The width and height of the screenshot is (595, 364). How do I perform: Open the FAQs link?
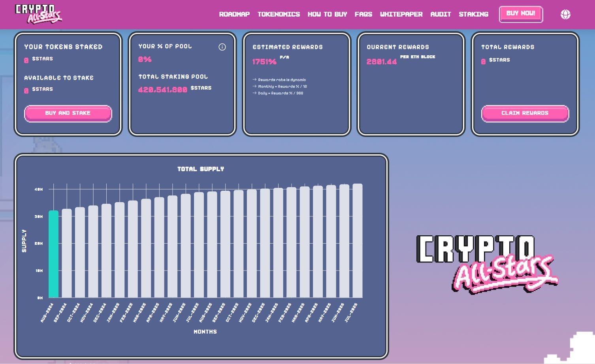363,14
